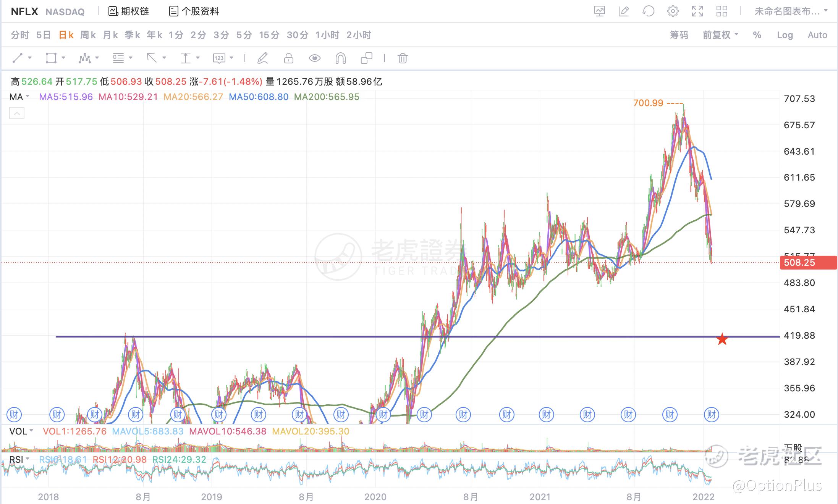
Task: Expand the line tool options arrow
Action: click(30, 58)
